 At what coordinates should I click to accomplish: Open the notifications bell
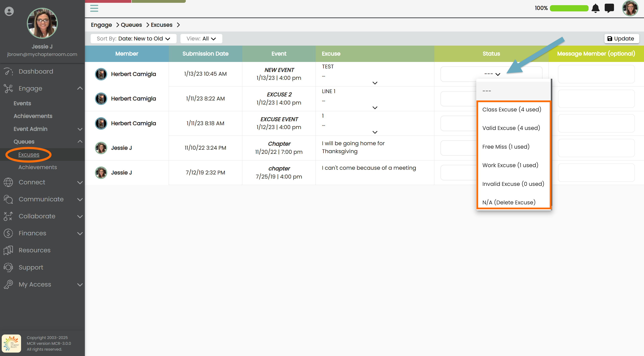(x=595, y=8)
